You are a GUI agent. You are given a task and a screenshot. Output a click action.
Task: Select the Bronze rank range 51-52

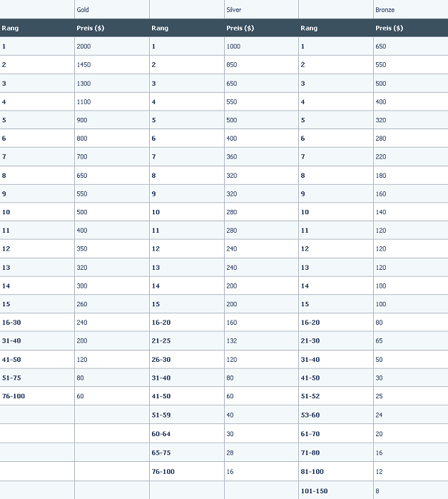[x=310, y=396]
